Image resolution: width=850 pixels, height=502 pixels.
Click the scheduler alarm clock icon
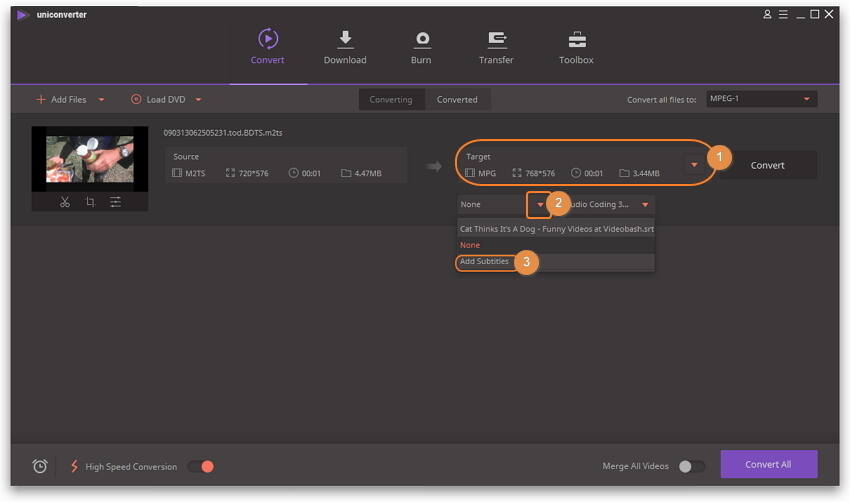pyautogui.click(x=40, y=466)
